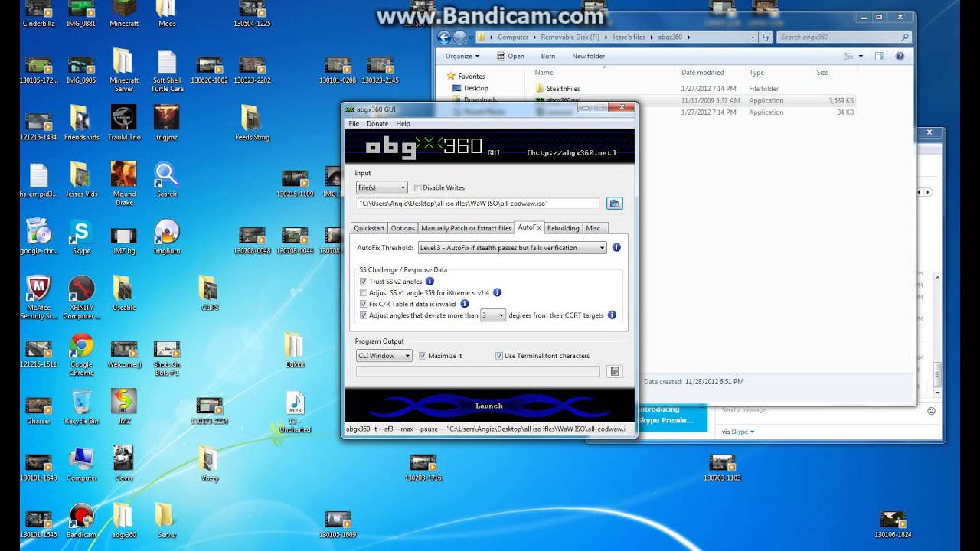The image size is (980, 551).
Task: Toggle Adjust angles that deviate checkbox
Action: click(x=364, y=315)
